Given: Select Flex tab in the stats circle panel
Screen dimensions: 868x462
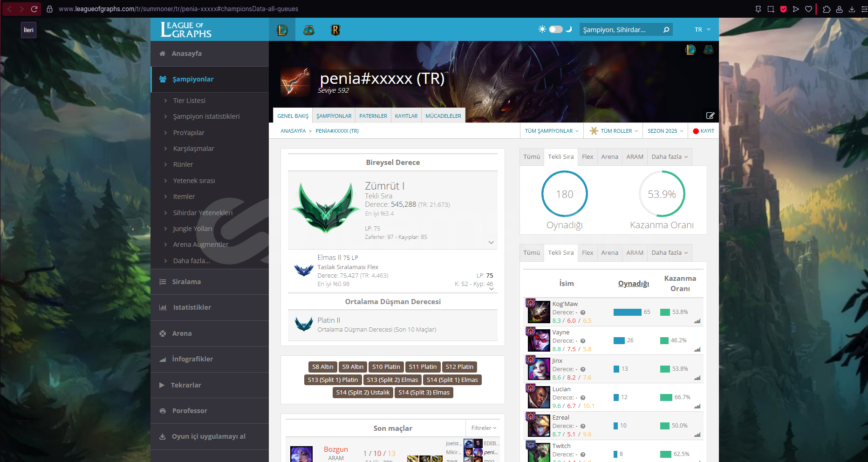Looking at the screenshot, I should 588,157.
